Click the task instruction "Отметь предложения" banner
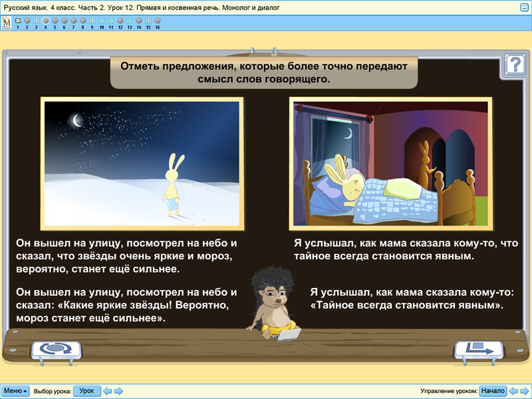 (x=264, y=72)
